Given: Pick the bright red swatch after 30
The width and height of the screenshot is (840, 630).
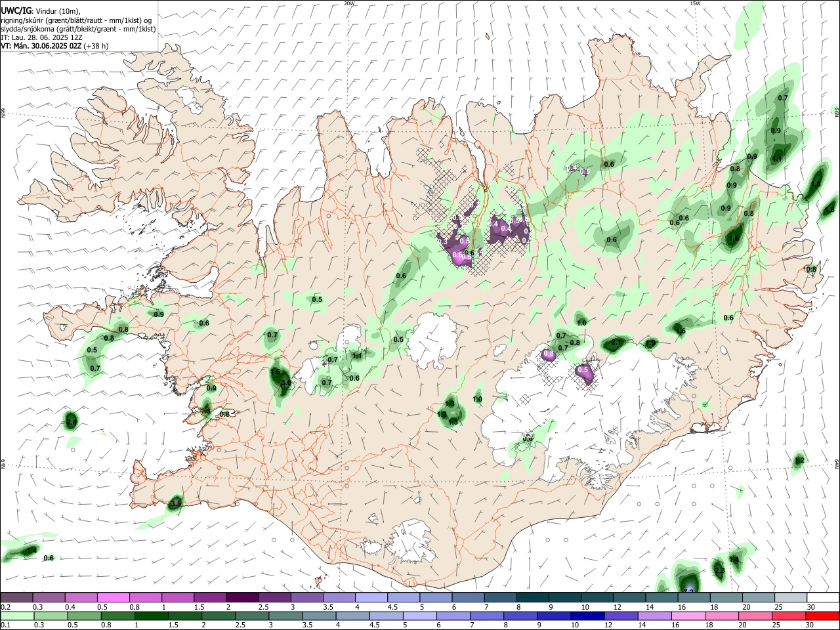Looking at the screenshot, I should (x=822, y=616).
